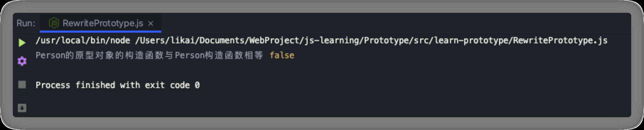Screen dimensions: 644x130
Task: Close the RewritePrototype.js run tab
Action: (x=151, y=23)
